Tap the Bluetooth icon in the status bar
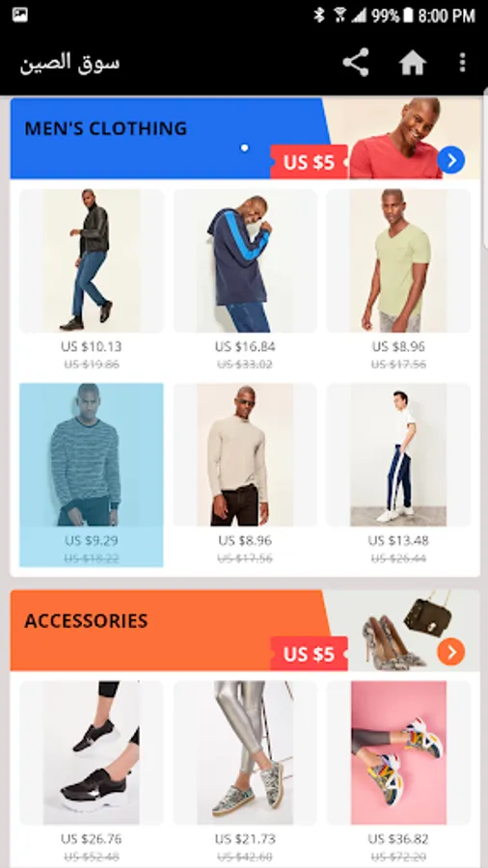The width and height of the screenshot is (488, 868). (x=318, y=15)
